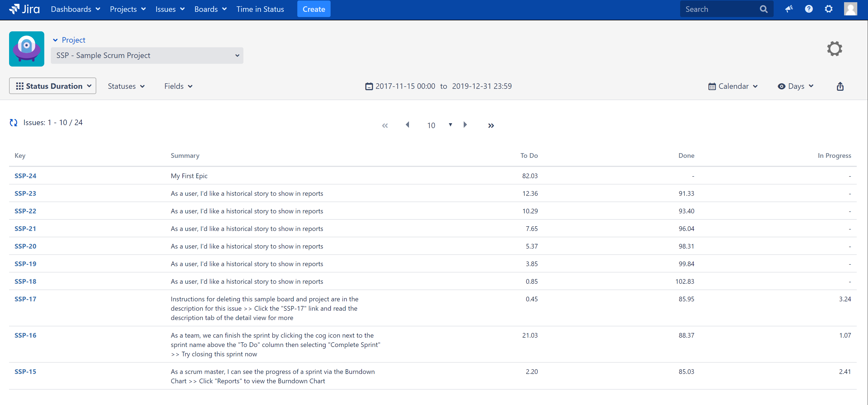The height and width of the screenshot is (405, 868).
Task: Expand the Statuses filter dropdown
Action: point(126,86)
